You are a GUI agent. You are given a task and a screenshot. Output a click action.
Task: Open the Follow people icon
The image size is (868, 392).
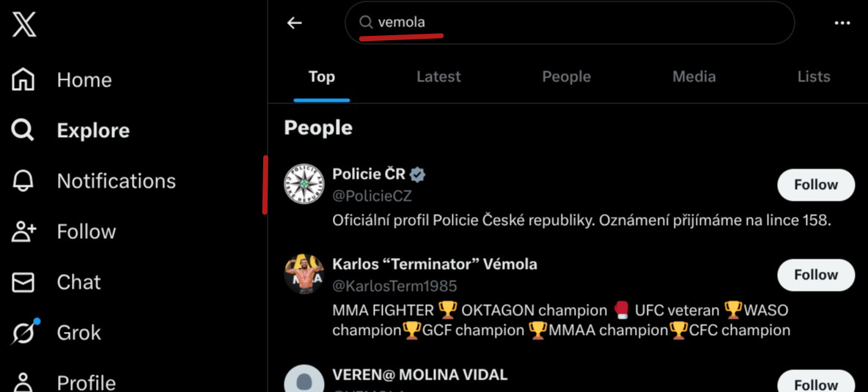[x=23, y=232]
